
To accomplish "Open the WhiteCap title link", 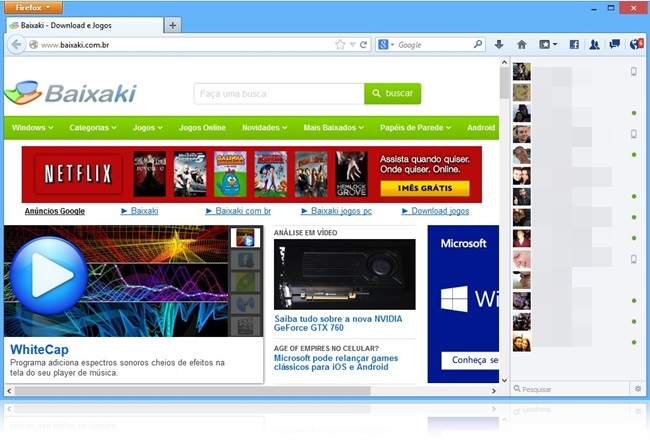I will click(x=39, y=350).
